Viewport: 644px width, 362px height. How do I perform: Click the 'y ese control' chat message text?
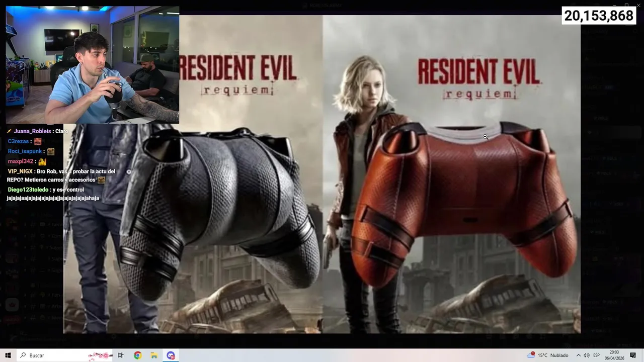pos(68,190)
